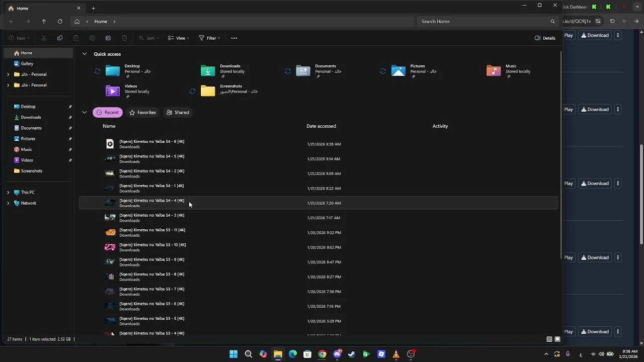Click the chevron after Home in breadcrumb

114,21
